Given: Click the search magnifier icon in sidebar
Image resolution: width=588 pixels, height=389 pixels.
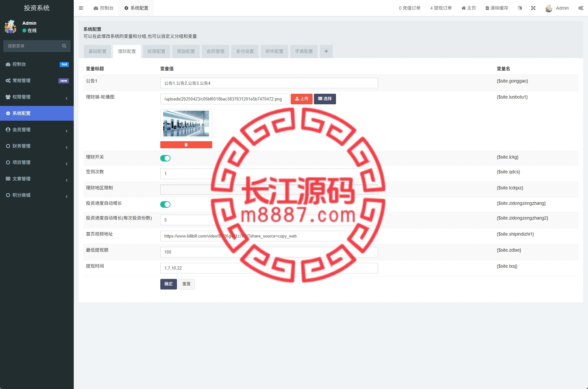Looking at the screenshot, I should pos(64,46).
